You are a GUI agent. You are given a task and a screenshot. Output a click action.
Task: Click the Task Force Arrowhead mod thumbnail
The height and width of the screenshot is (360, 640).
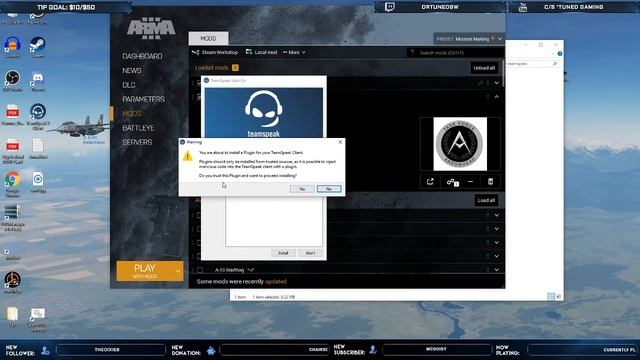click(x=460, y=144)
